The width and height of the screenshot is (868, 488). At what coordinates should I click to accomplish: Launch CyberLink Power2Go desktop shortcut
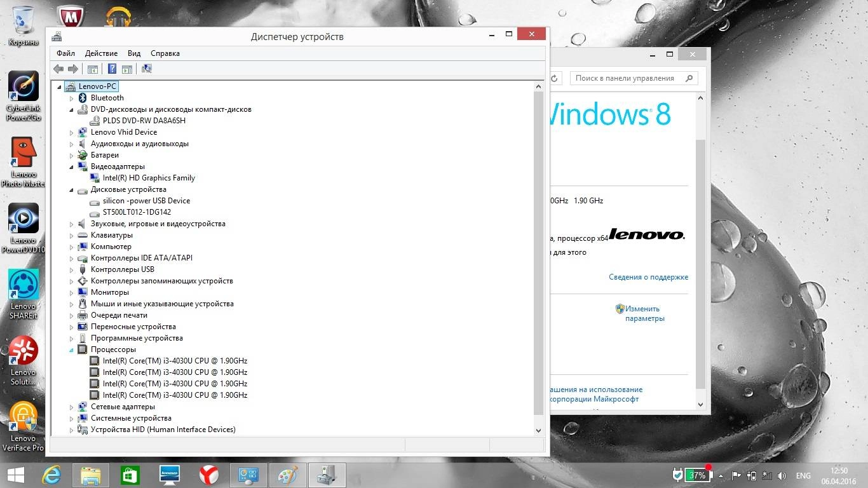(x=24, y=95)
